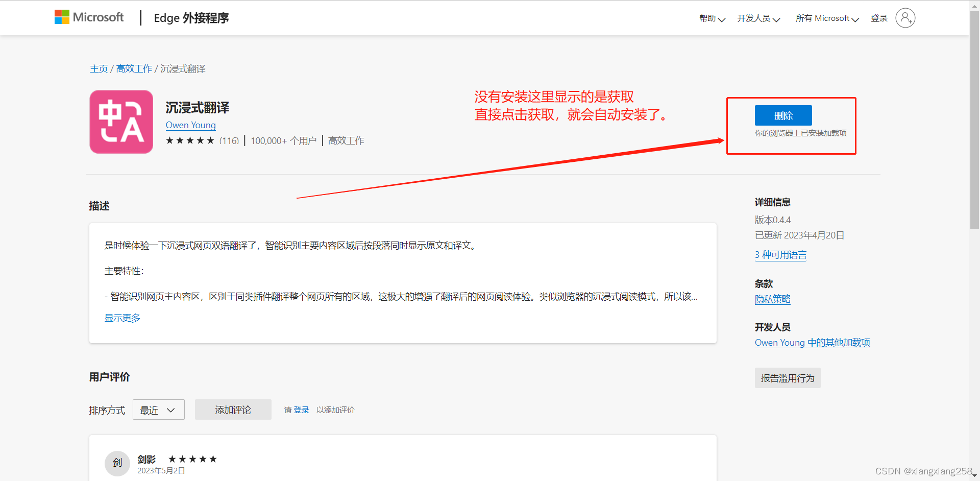Click the 已更新 2023年4月20日 text
980x481 pixels.
799,235
